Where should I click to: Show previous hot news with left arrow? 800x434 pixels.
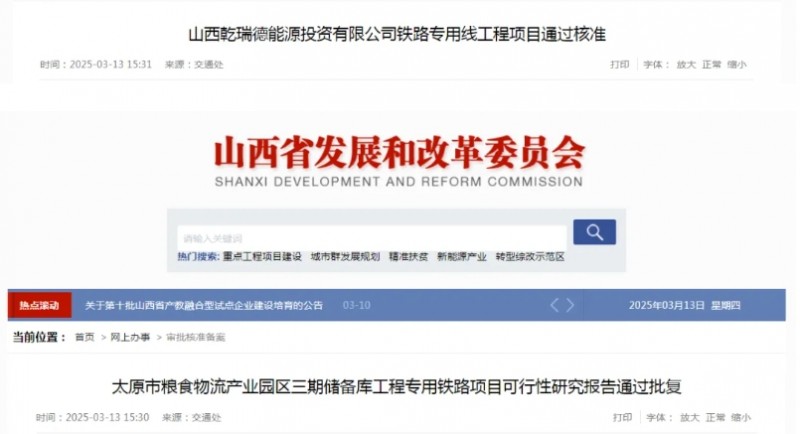tap(555, 305)
